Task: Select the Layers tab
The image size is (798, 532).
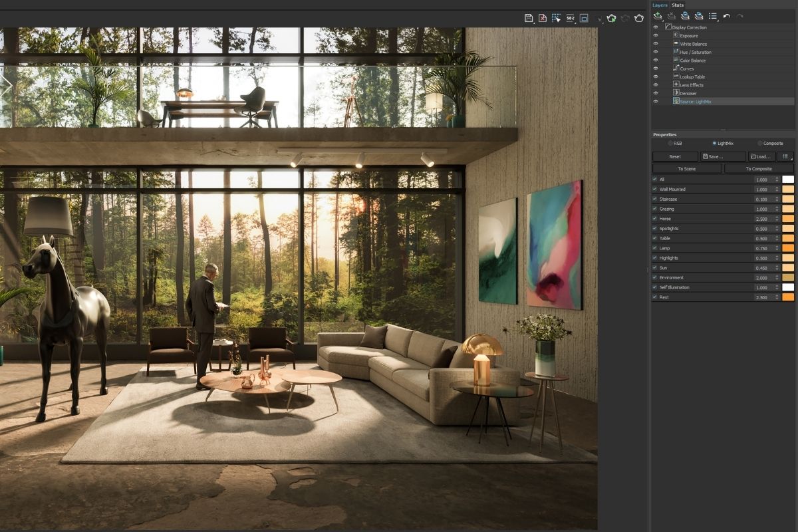Action: (660, 5)
